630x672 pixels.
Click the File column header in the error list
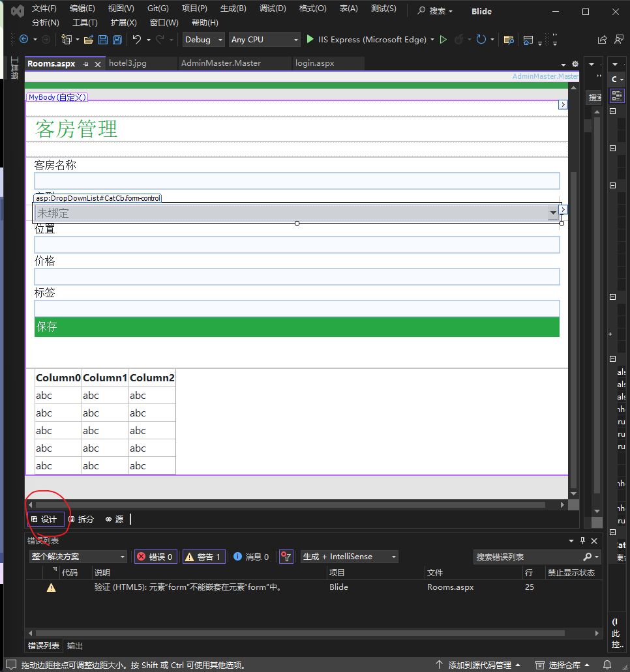click(435, 572)
